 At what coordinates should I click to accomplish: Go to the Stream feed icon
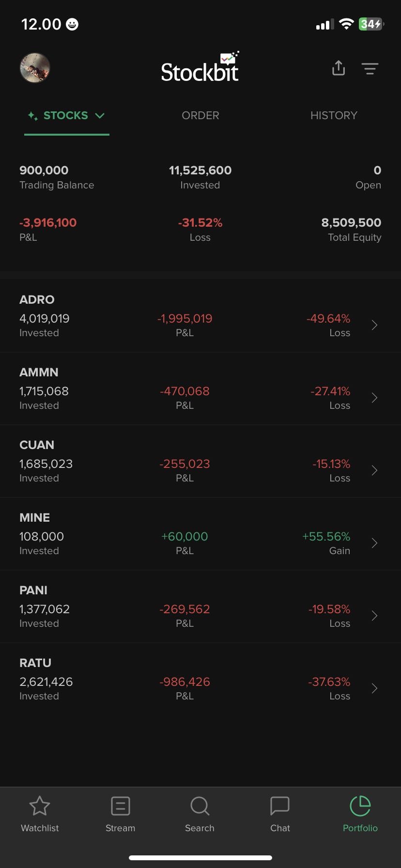point(120,806)
